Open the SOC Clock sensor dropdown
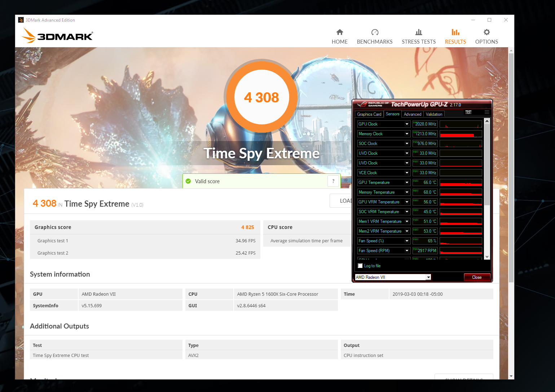555x392 pixels. [407, 144]
